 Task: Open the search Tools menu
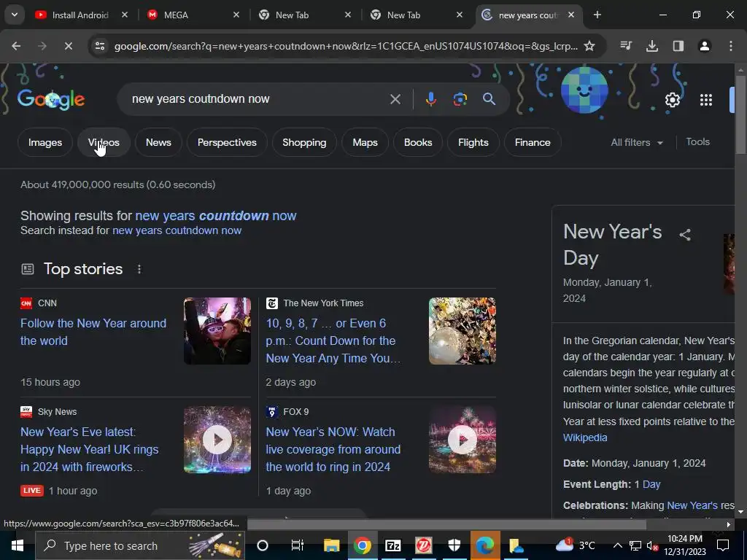pyautogui.click(x=697, y=142)
